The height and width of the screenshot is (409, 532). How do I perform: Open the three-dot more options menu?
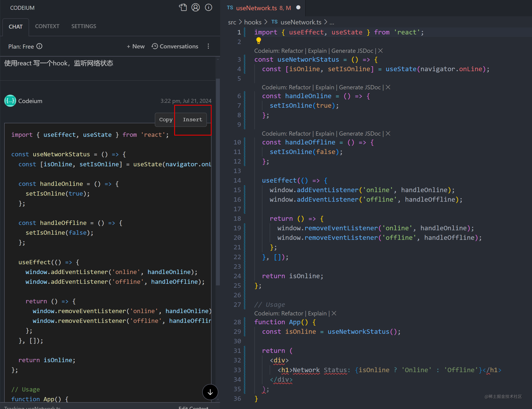point(208,46)
